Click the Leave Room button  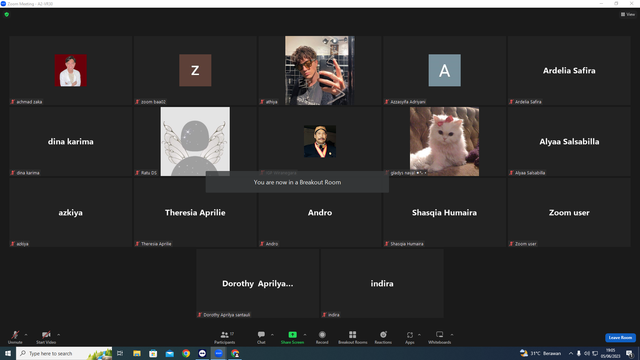click(620, 338)
